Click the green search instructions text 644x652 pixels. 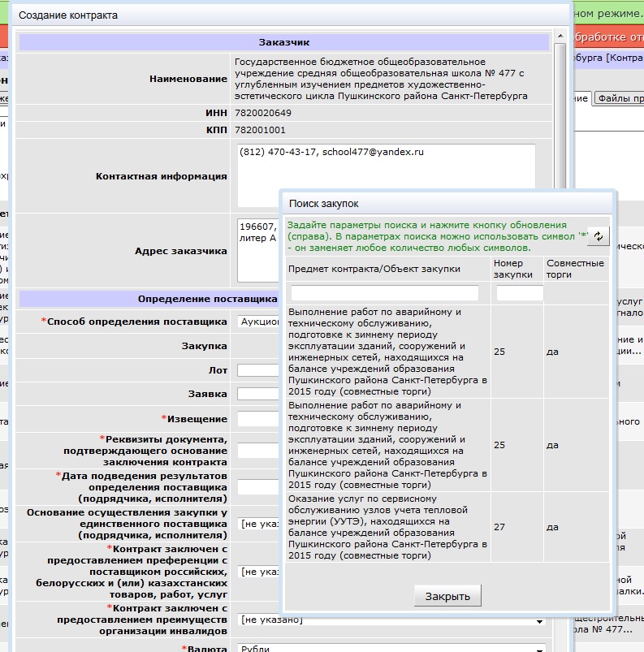(437, 236)
